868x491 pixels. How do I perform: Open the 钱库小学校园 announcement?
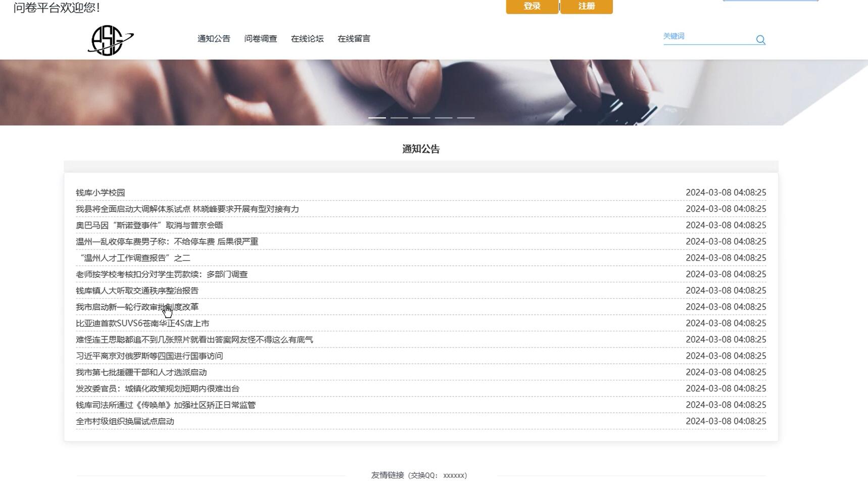click(x=101, y=192)
